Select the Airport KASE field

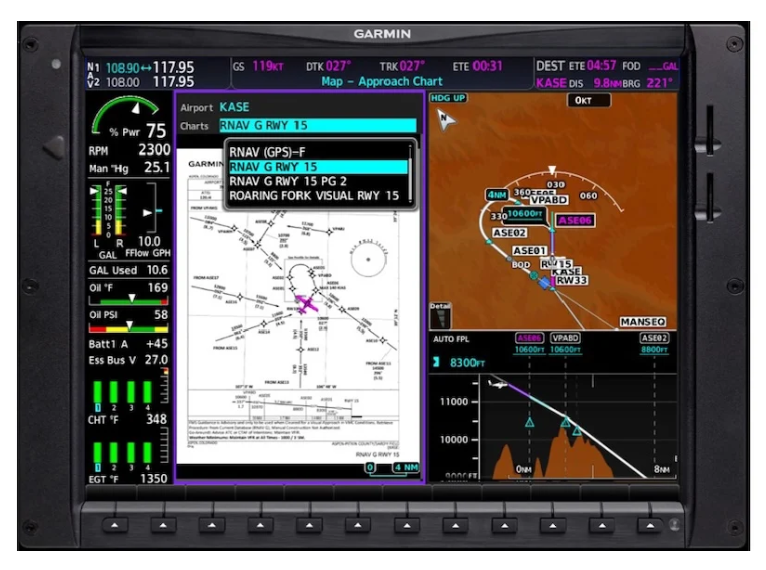click(x=234, y=107)
